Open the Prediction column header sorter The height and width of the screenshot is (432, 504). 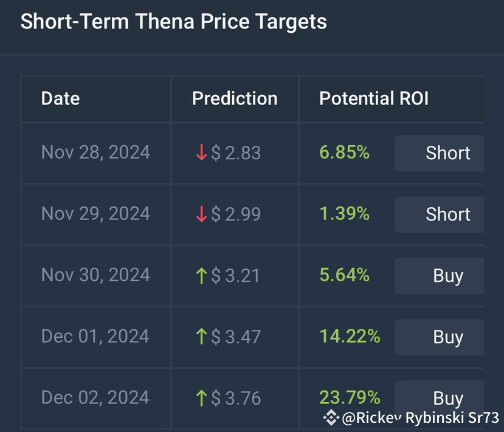(x=235, y=98)
